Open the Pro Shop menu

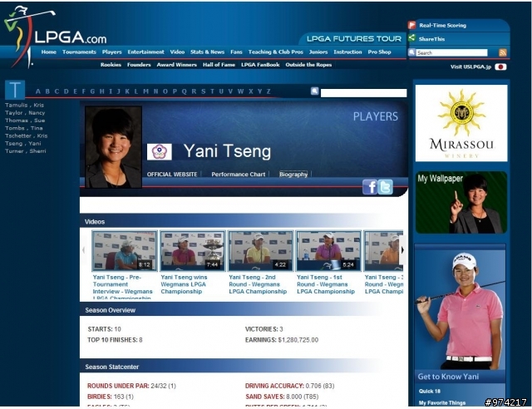click(x=379, y=52)
